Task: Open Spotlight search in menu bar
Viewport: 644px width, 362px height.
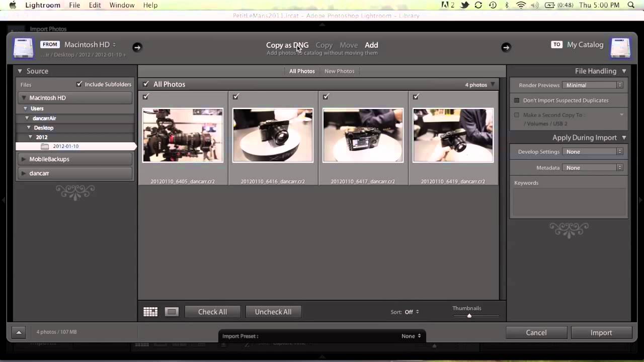Action: pos(631,5)
